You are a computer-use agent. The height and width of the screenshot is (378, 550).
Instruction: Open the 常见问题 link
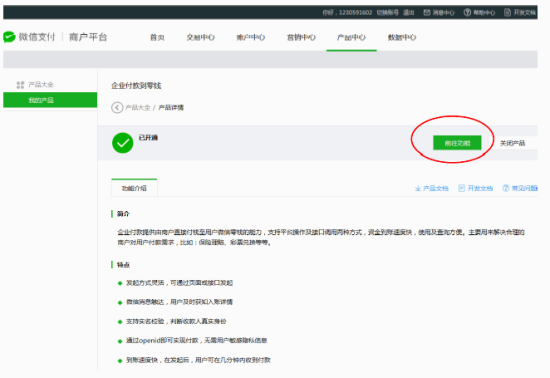coord(524,188)
